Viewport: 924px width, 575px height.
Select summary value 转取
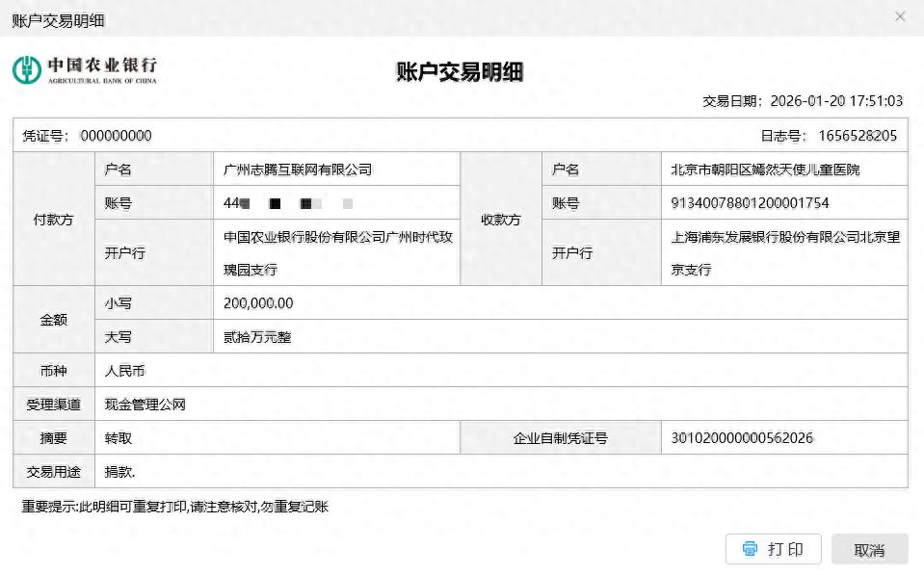[118, 438]
